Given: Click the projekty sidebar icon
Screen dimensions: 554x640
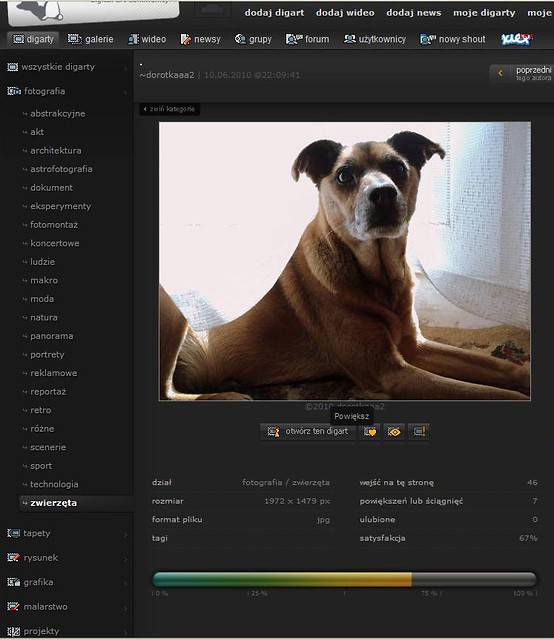Looking at the screenshot, I should pyautogui.click(x=13, y=631).
